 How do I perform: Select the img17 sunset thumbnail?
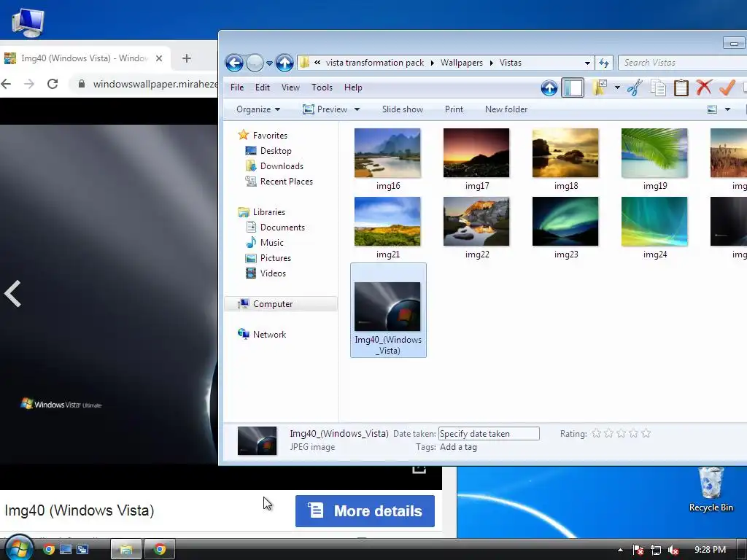[476, 153]
